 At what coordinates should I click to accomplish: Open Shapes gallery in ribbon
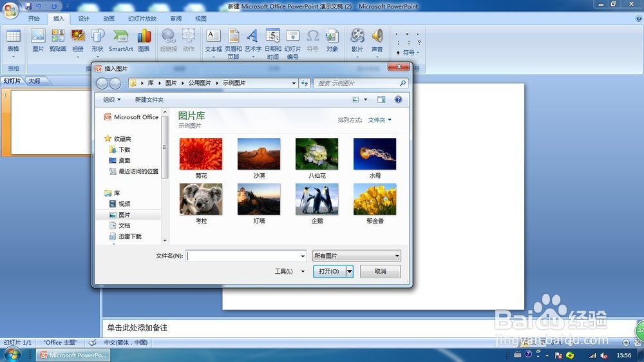[97, 41]
